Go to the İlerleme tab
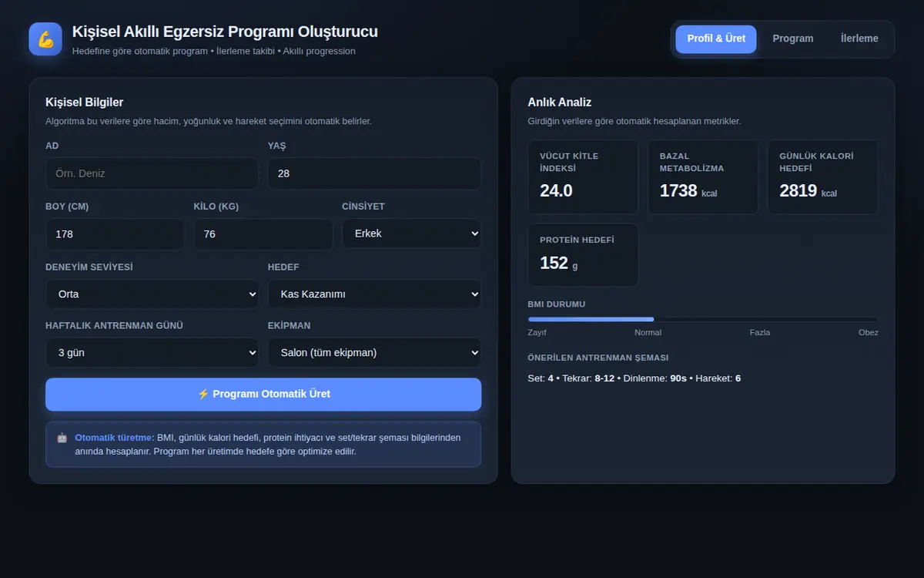This screenshot has width=924, height=578. 859,39
